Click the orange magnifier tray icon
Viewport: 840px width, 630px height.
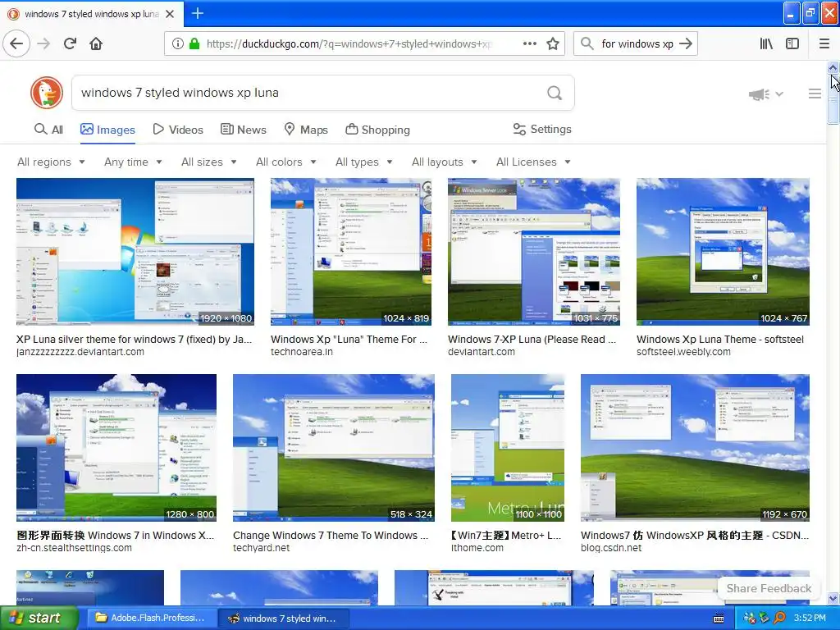click(779, 619)
